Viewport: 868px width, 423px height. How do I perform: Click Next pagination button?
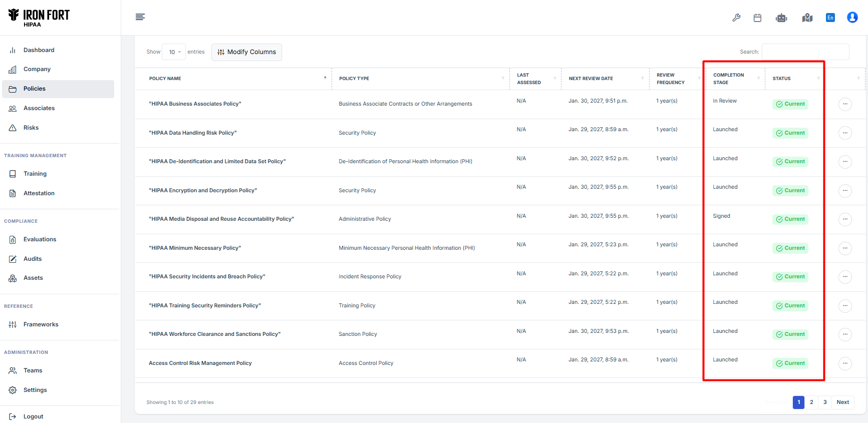[x=842, y=402]
